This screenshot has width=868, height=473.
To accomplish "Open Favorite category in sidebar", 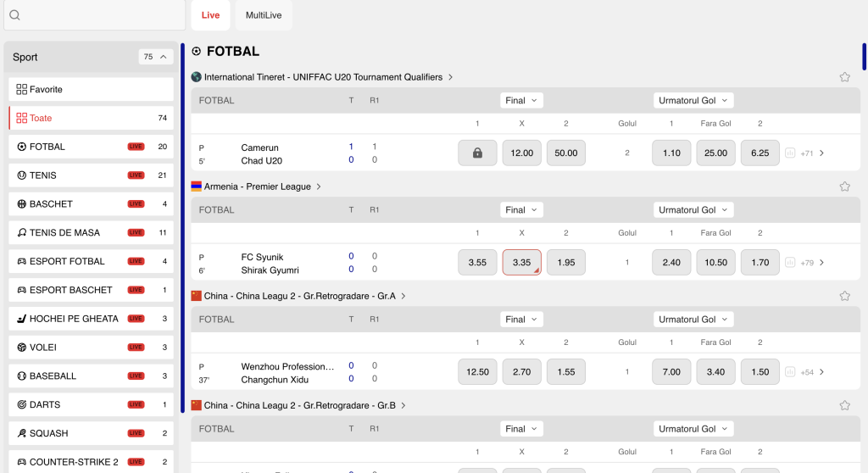I will (x=92, y=89).
